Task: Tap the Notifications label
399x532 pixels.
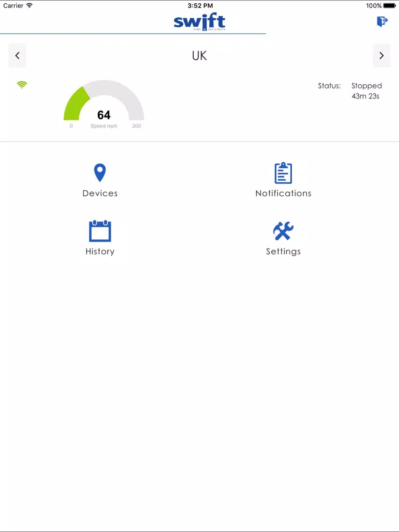Action: [x=283, y=193]
